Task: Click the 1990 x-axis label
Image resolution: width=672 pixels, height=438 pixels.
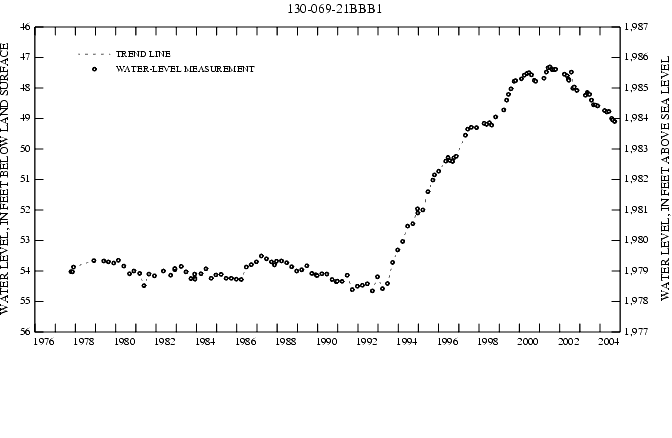Action: (x=327, y=342)
